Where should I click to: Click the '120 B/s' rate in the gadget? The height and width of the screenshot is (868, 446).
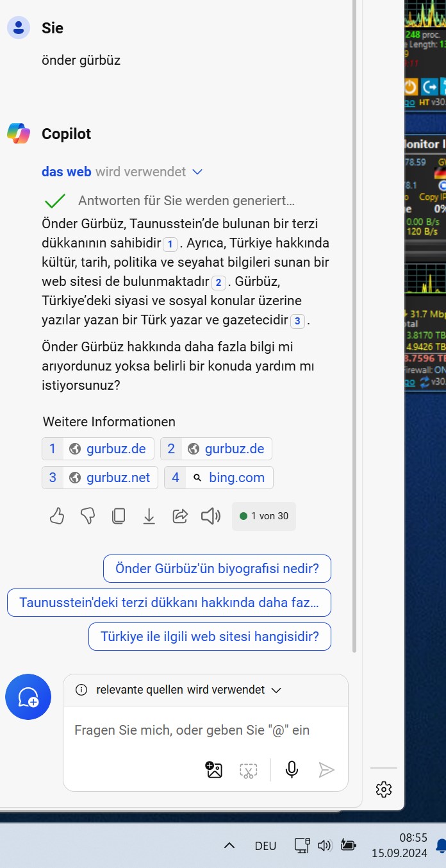click(423, 231)
